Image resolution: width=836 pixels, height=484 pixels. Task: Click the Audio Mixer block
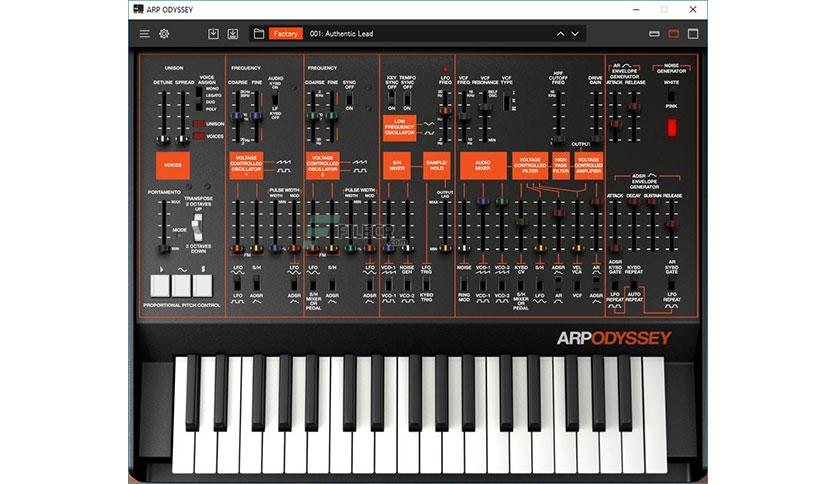[483, 165]
